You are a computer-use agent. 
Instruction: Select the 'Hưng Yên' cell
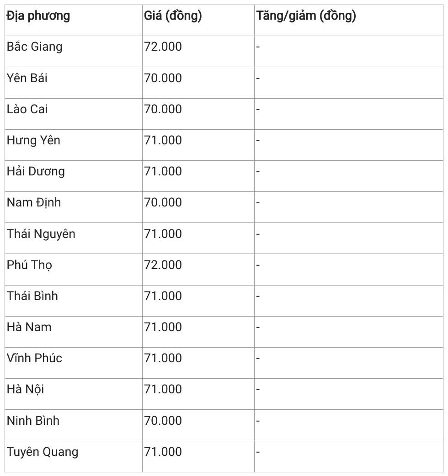point(33,140)
